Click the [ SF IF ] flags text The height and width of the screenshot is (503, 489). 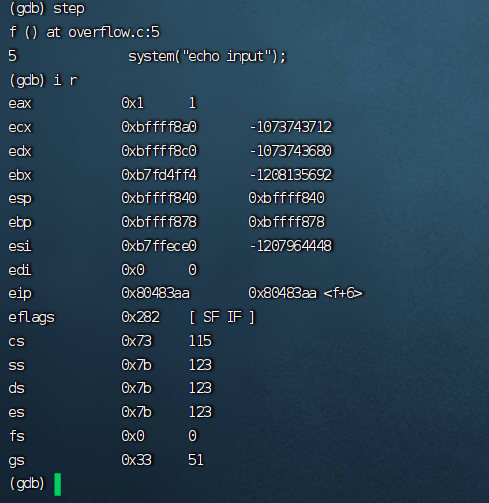[x=222, y=317]
